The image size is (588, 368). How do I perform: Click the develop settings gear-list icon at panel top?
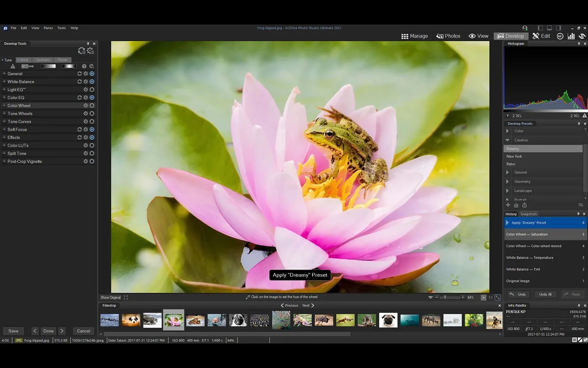point(91,50)
